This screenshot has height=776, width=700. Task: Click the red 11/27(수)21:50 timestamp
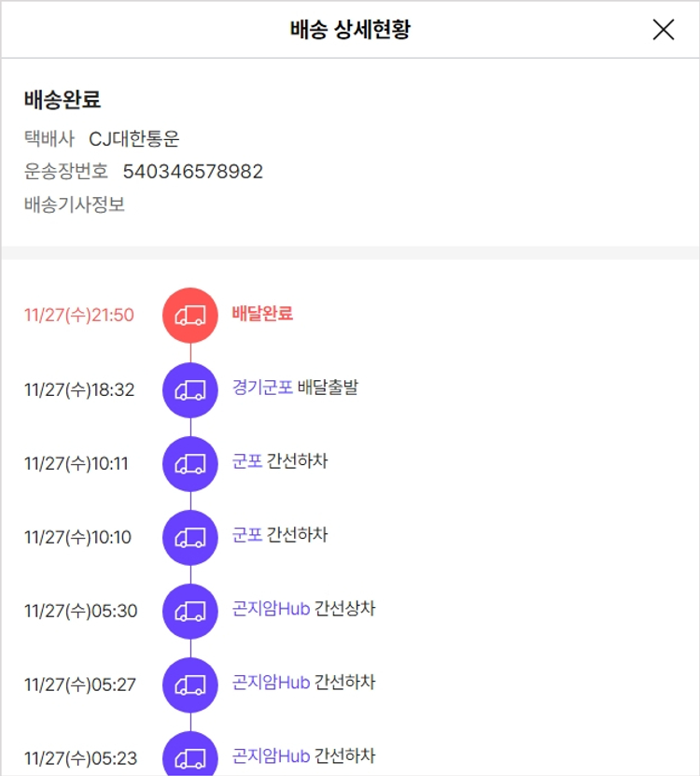79,316
